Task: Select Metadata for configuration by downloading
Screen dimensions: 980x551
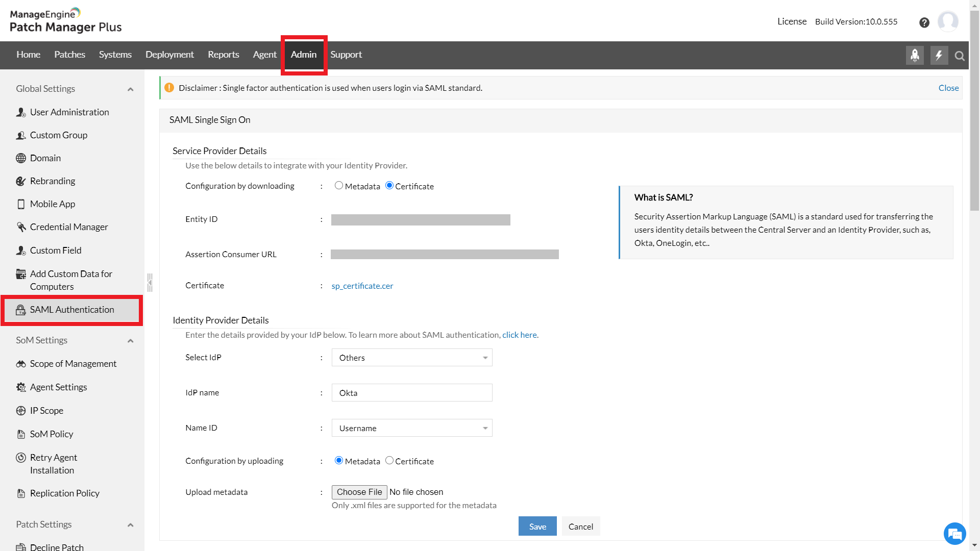Action: pos(339,186)
